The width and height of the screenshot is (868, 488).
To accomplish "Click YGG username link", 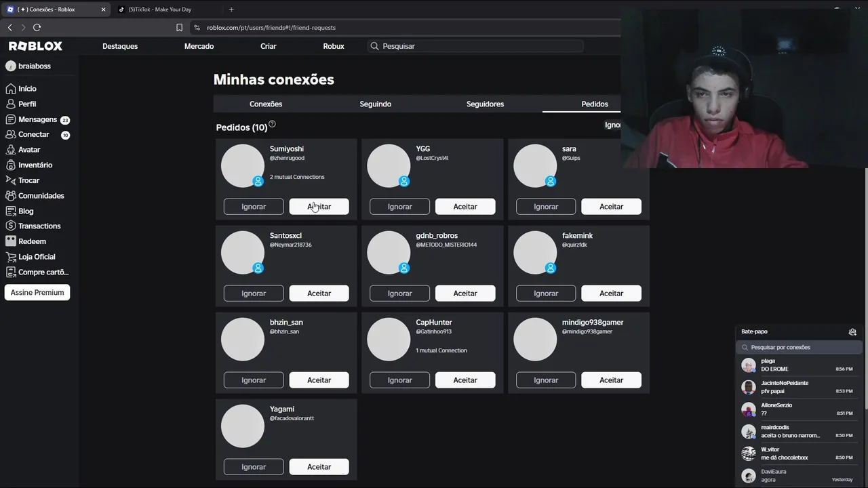I will pyautogui.click(x=422, y=149).
